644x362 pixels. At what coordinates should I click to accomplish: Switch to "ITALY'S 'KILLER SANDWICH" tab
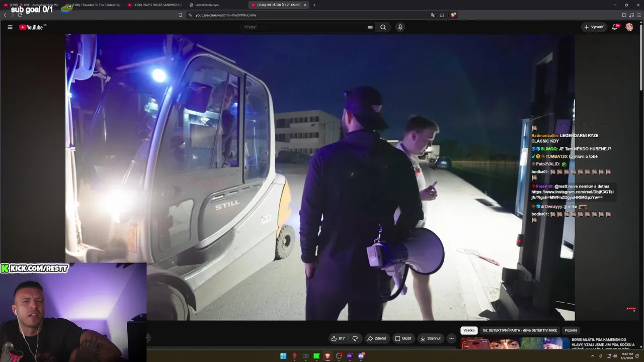[155, 5]
